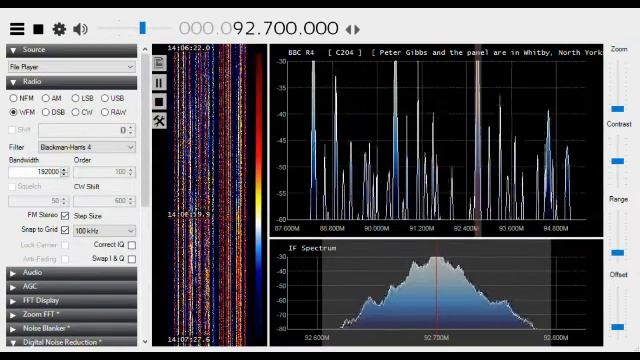
Task: Click the 92.700.000 frequency display
Action: [x=259, y=29]
